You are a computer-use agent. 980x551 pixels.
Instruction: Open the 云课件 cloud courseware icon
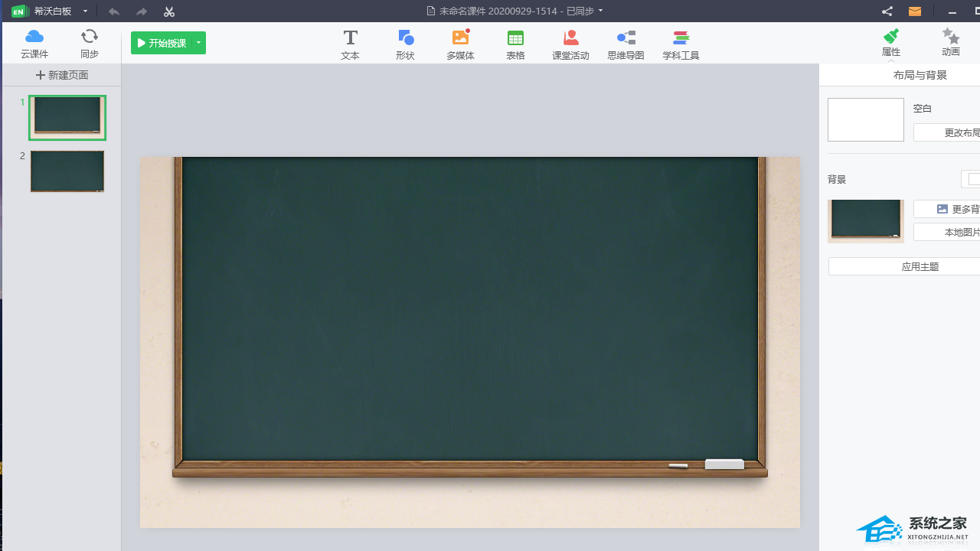(x=34, y=43)
